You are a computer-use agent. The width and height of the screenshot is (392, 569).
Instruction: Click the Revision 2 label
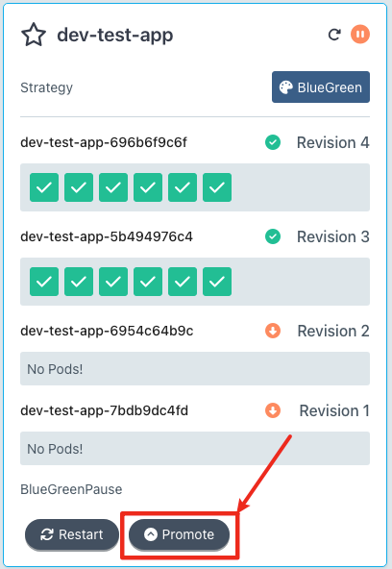(x=333, y=331)
